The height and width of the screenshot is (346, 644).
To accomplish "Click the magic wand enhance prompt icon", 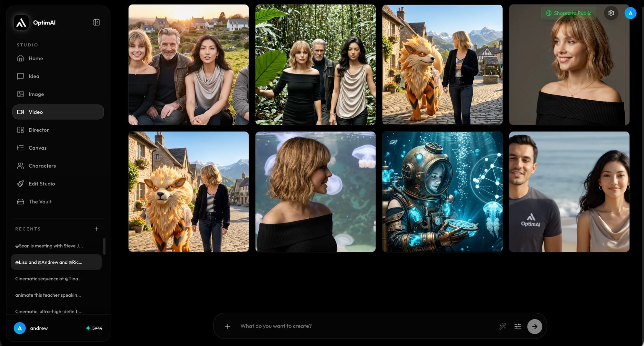I will pos(503,327).
